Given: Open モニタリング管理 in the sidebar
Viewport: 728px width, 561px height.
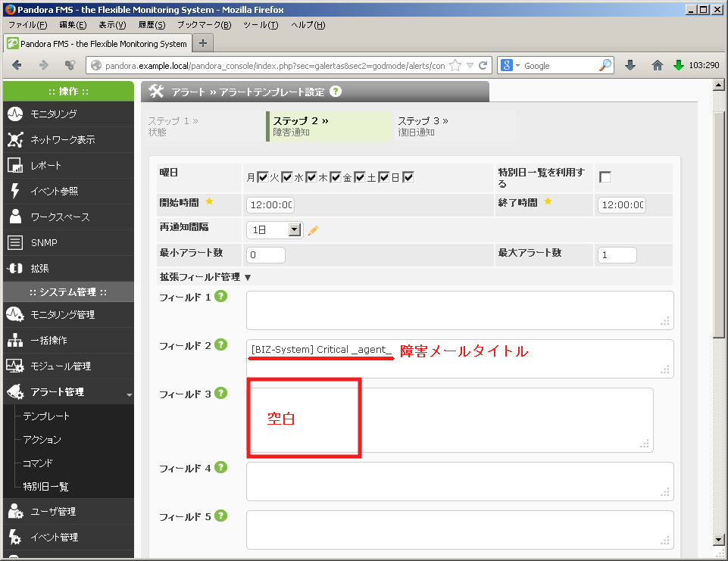Looking at the screenshot, I should click(68, 315).
